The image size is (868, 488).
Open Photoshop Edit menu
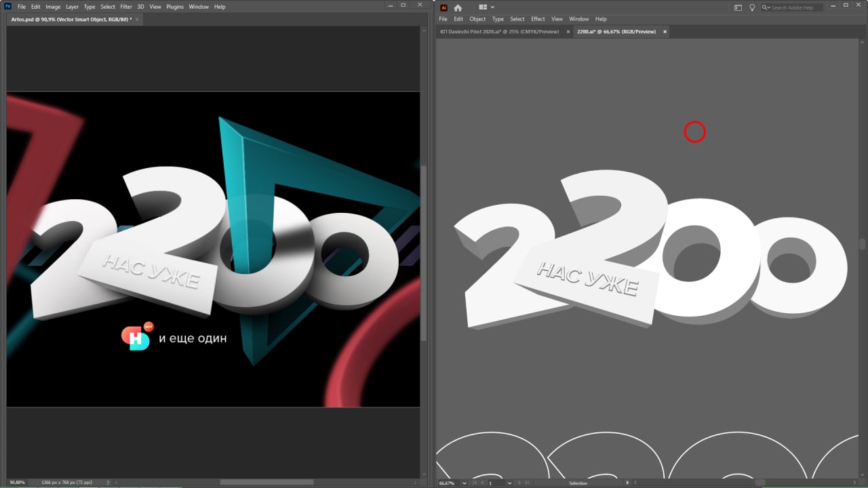click(x=36, y=7)
